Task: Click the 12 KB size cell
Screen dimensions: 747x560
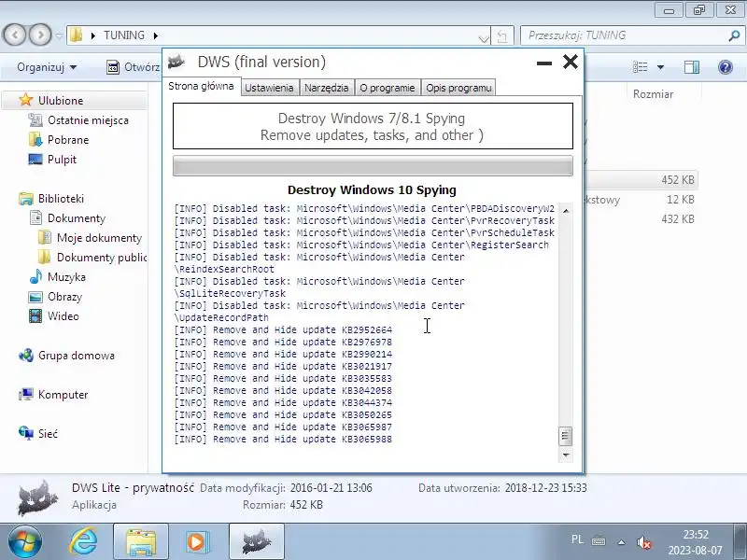Action: pyautogui.click(x=681, y=200)
